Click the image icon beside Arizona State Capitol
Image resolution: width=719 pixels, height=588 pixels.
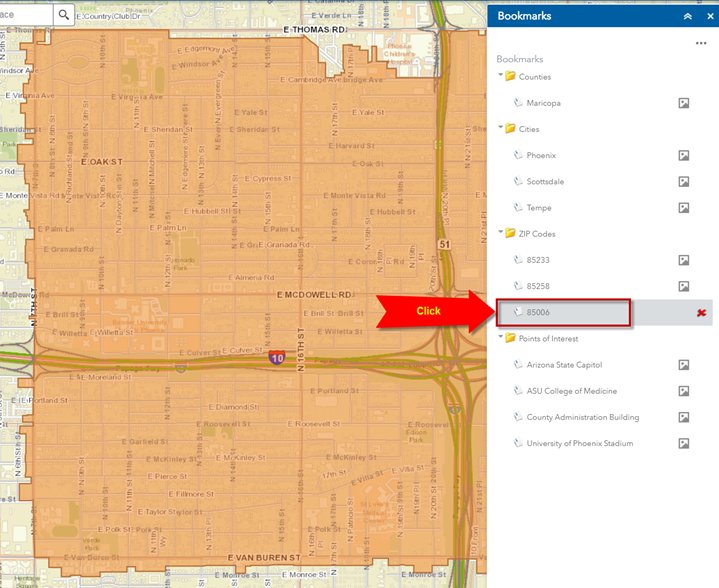click(684, 365)
